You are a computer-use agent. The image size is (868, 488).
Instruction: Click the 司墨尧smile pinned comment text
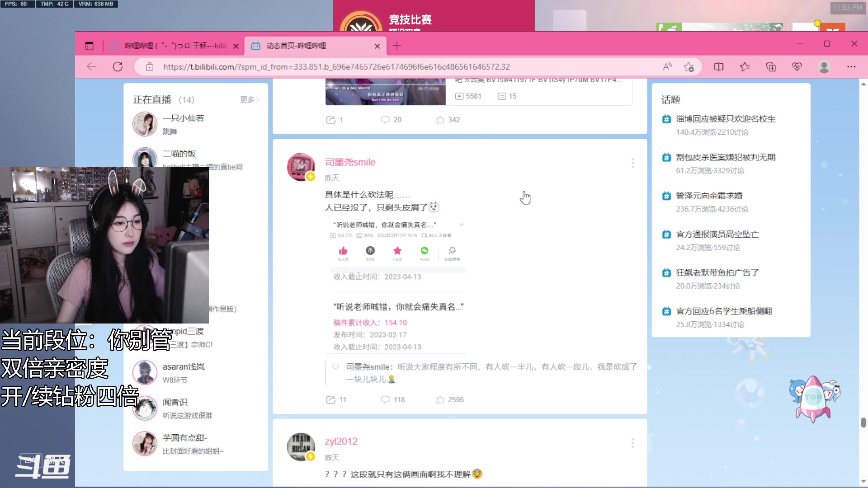491,373
